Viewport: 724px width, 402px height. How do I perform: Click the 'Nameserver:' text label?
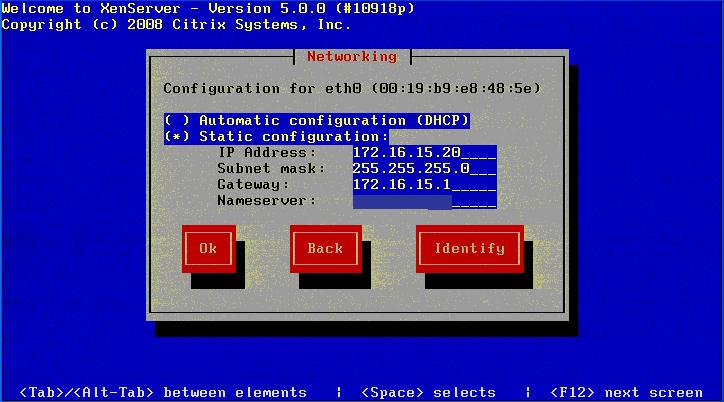(267, 201)
